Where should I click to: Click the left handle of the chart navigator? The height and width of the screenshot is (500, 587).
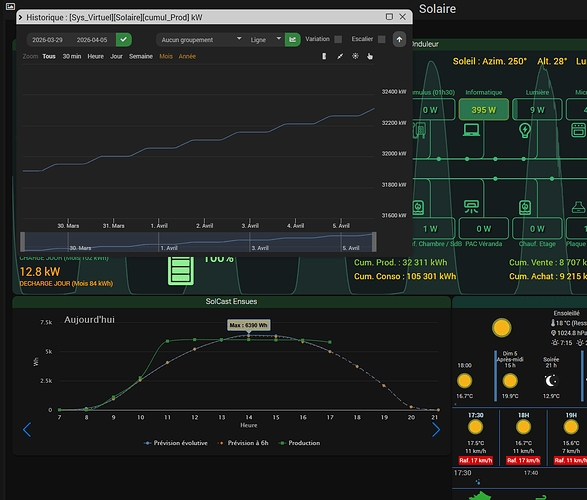pos(23,242)
